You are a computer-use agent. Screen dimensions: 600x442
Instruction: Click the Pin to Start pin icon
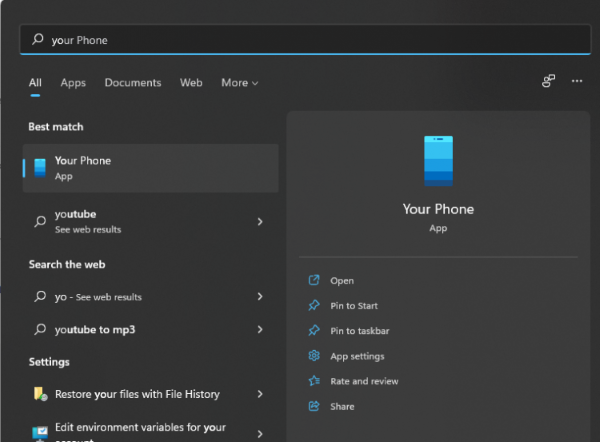tap(314, 306)
